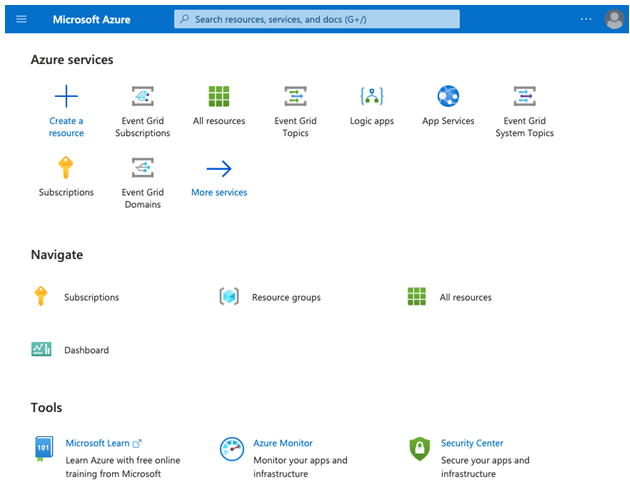This screenshot has width=630, height=503.
Task: Click 'Secure your apps and infrastructure' text
Action: pyautogui.click(x=485, y=467)
